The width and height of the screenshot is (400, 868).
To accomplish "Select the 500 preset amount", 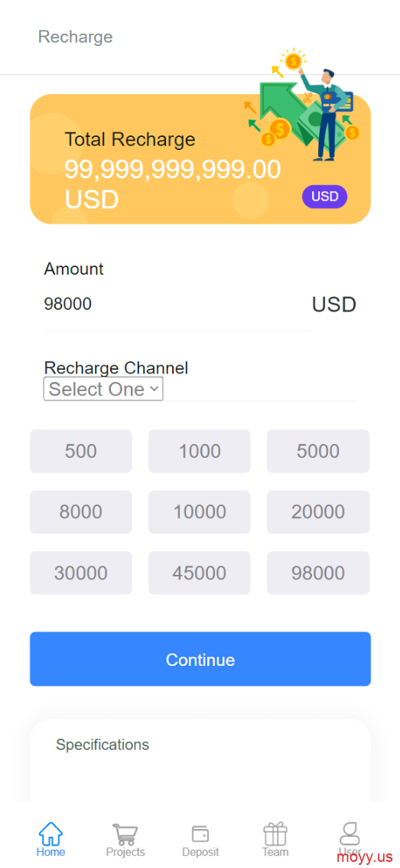I will (81, 451).
